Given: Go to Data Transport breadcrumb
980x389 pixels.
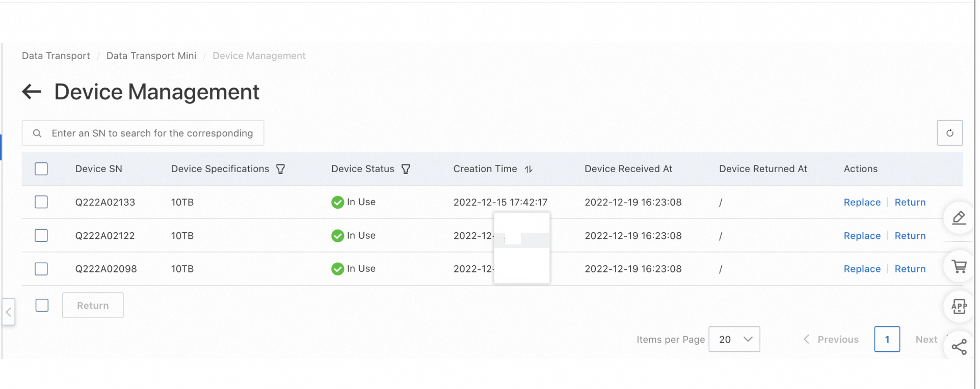Looking at the screenshot, I should click(56, 56).
